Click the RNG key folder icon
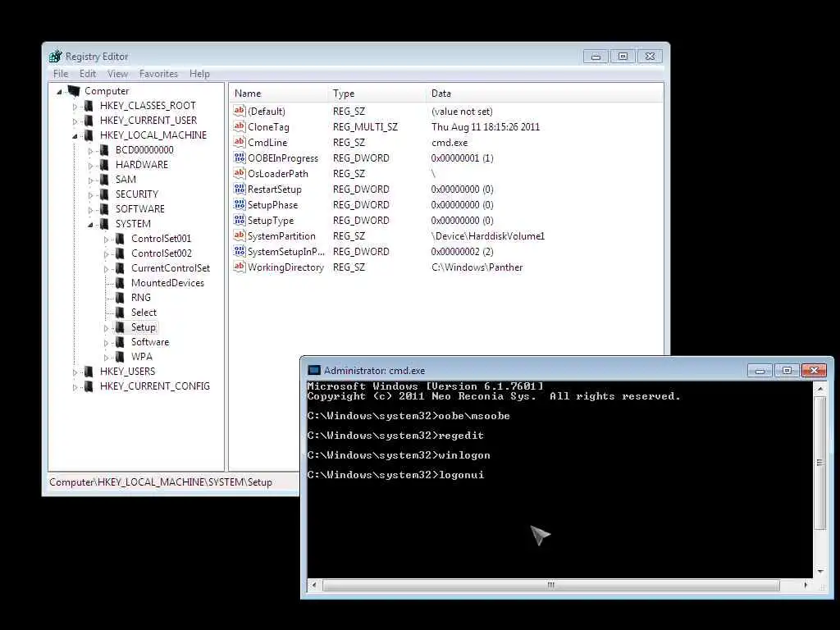Image resolution: width=840 pixels, height=630 pixels. (x=120, y=297)
